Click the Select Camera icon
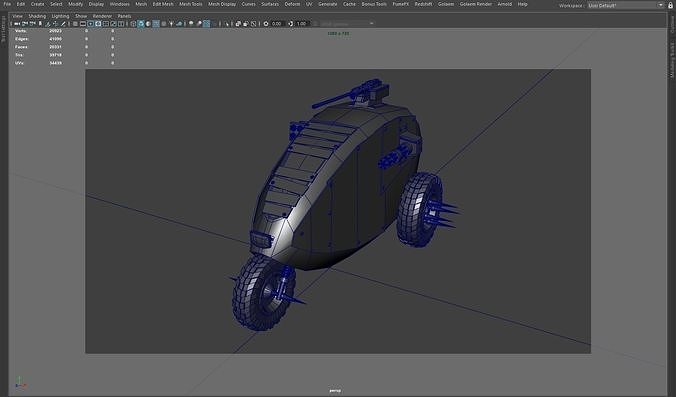Screen dimensions: 676x397 point(17,24)
